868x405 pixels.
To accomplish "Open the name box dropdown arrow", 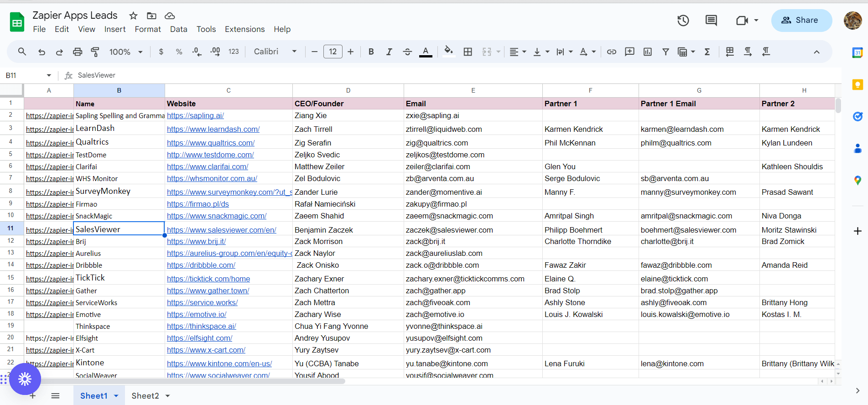I will [x=49, y=75].
